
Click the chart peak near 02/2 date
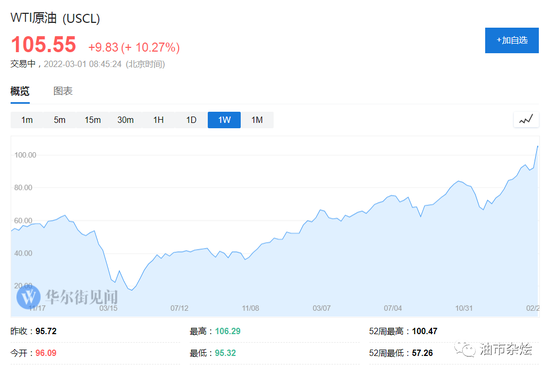pos(537,146)
